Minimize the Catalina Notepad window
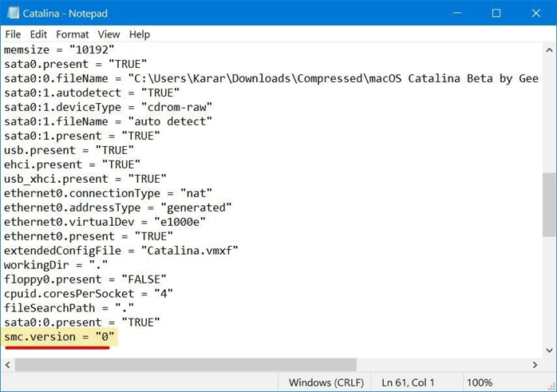 [457, 13]
